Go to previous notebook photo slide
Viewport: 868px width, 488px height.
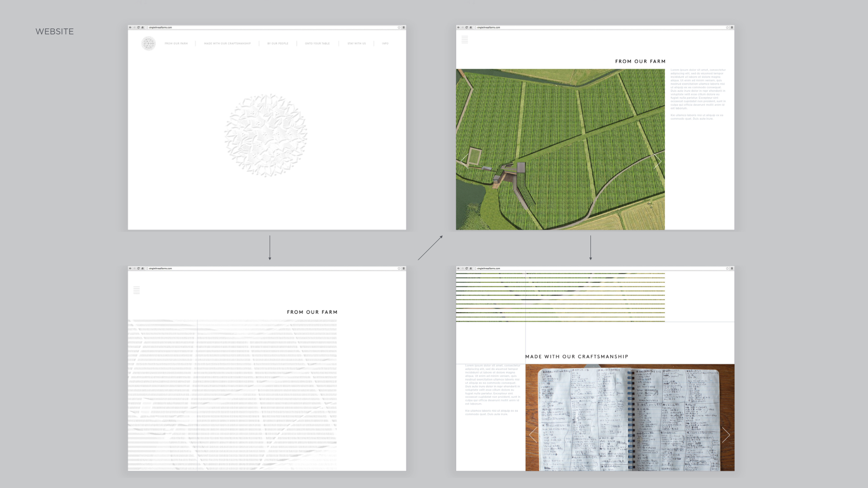tap(533, 435)
